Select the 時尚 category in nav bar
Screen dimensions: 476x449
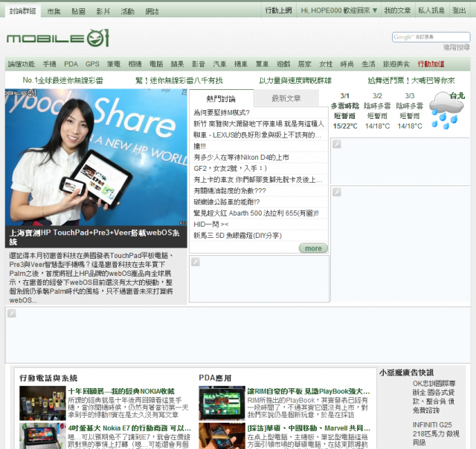347,64
